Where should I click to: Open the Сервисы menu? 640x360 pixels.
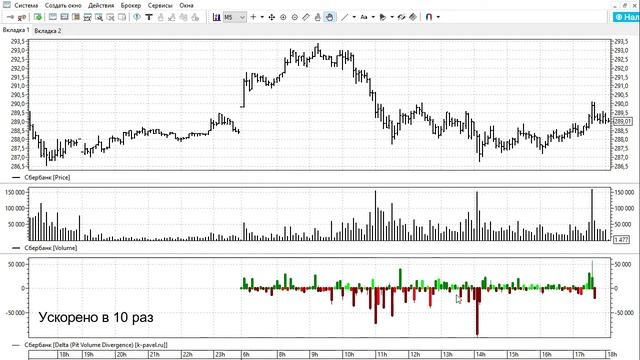click(160, 6)
